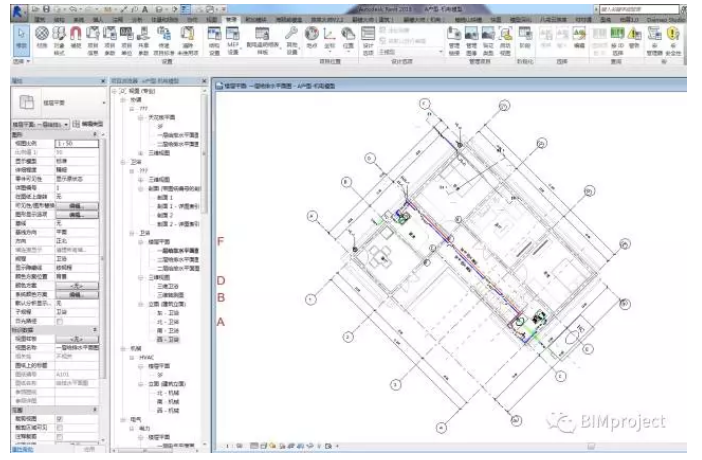Open Structural Settings tool

click(214, 40)
